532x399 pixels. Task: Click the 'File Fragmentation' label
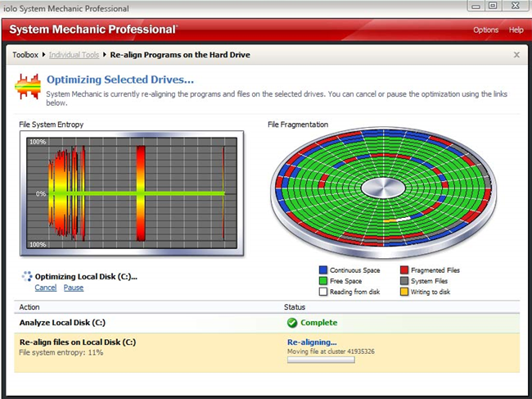298,125
